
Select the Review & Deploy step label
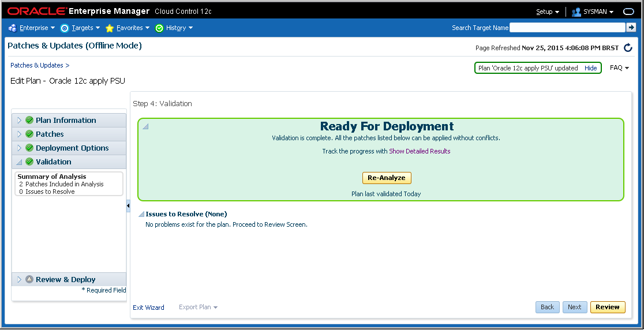tap(66, 279)
